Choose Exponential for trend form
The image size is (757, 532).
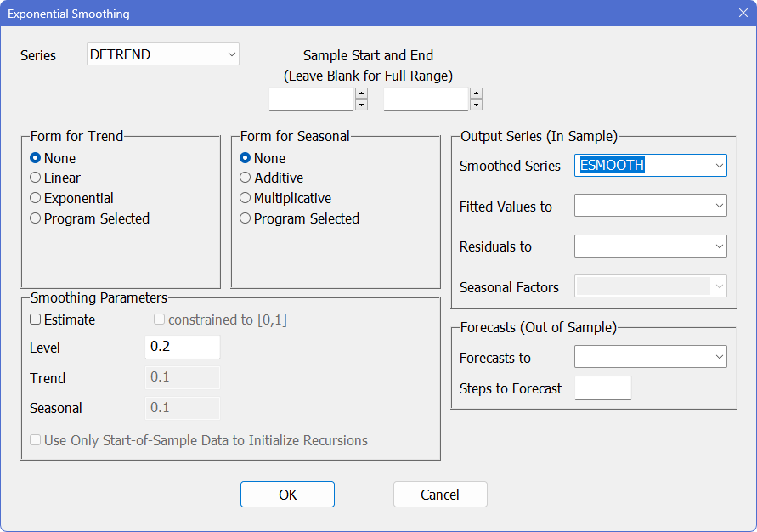point(36,198)
